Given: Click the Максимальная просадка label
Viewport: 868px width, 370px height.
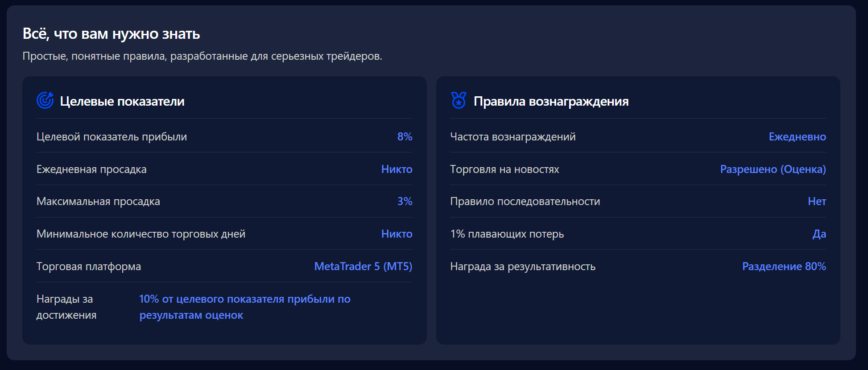Looking at the screenshot, I should point(98,201).
